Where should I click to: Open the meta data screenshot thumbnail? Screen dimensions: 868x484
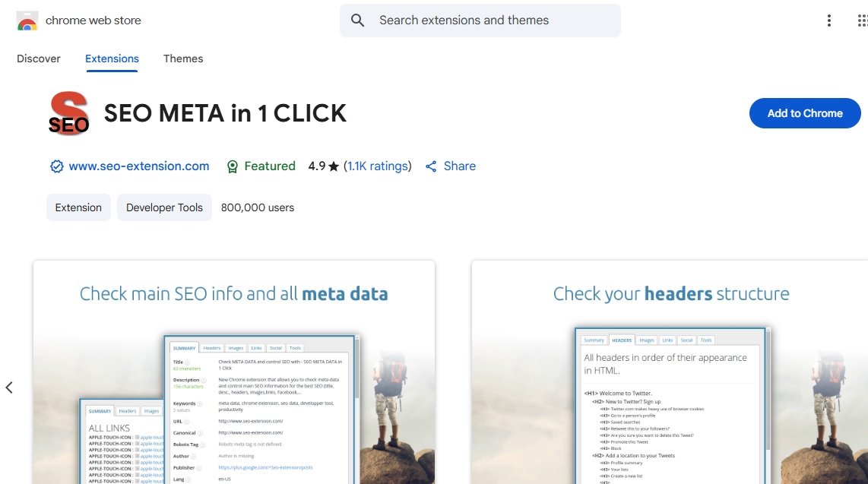[234, 372]
